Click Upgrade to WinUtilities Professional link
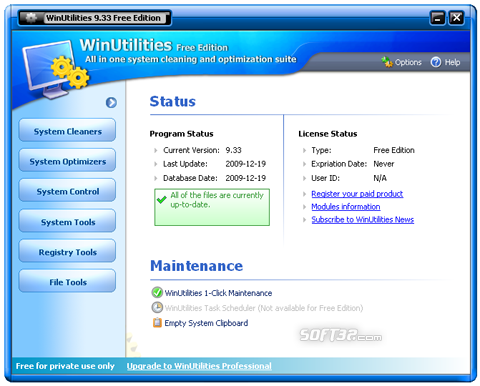The height and width of the screenshot is (386, 480). (x=199, y=366)
